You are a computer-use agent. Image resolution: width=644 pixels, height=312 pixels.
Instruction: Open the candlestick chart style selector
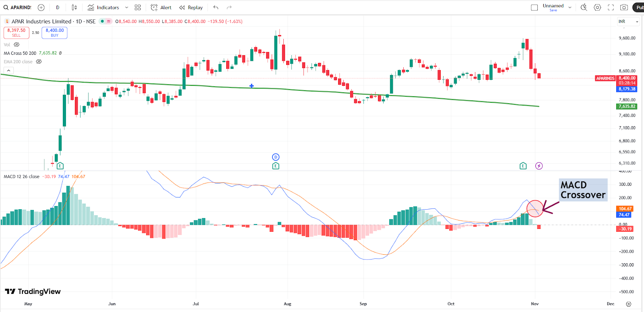pyautogui.click(x=74, y=7)
